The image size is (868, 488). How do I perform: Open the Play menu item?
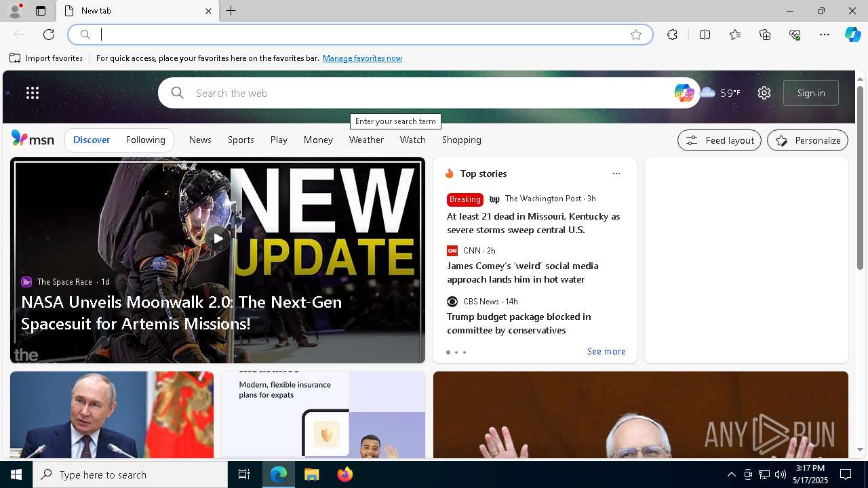click(x=279, y=140)
